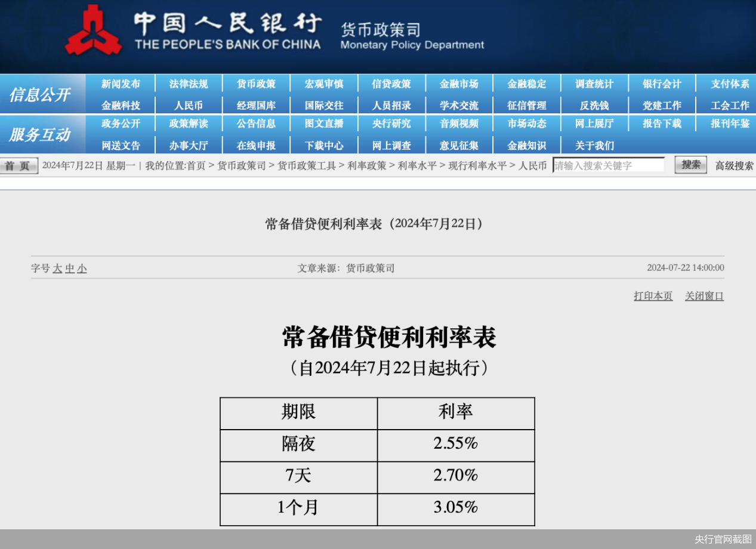
Task: Click the 服务互动 section header
Action: click(39, 135)
